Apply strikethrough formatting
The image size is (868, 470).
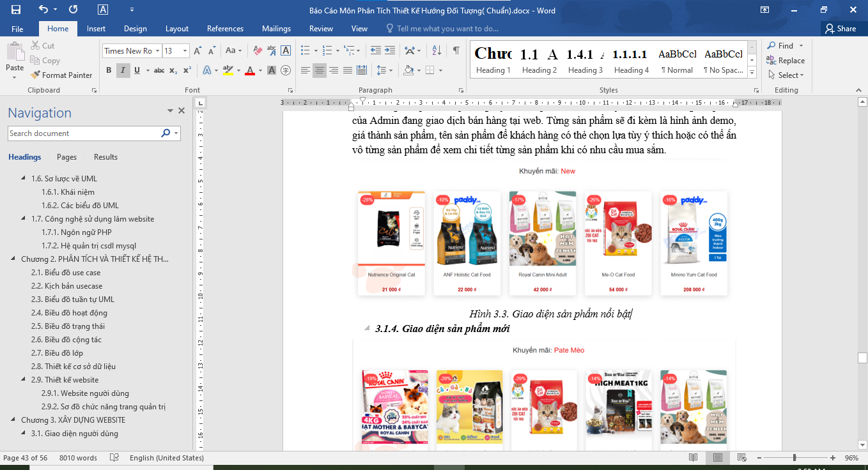pyautogui.click(x=159, y=71)
